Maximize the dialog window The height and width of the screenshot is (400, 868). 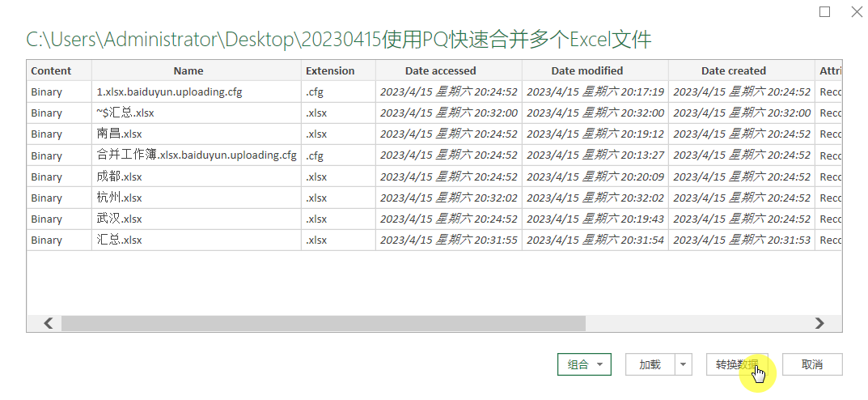pyautogui.click(x=825, y=11)
